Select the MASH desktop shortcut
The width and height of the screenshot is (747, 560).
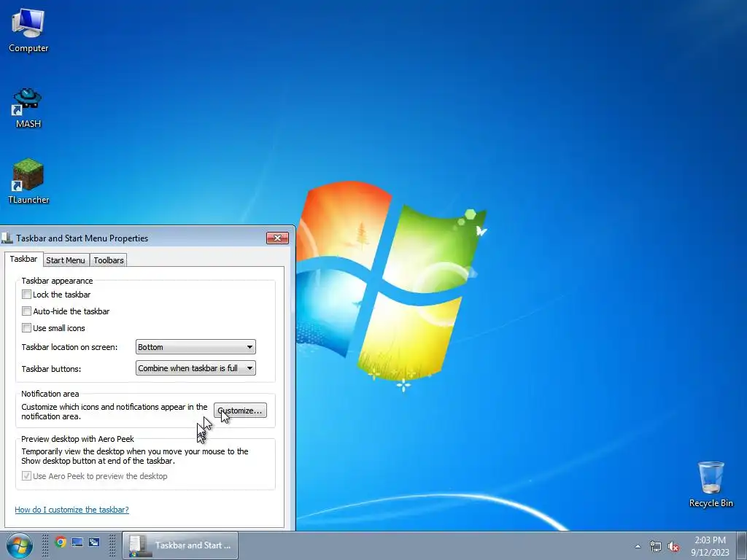pos(28,108)
